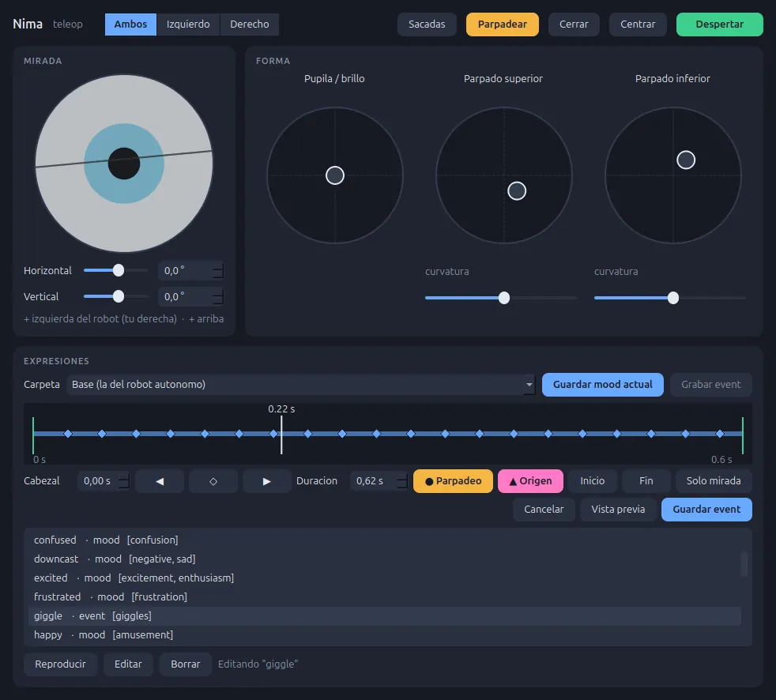Click Guardar mood actual
Viewport: 776px width, 700px height.
tap(602, 385)
